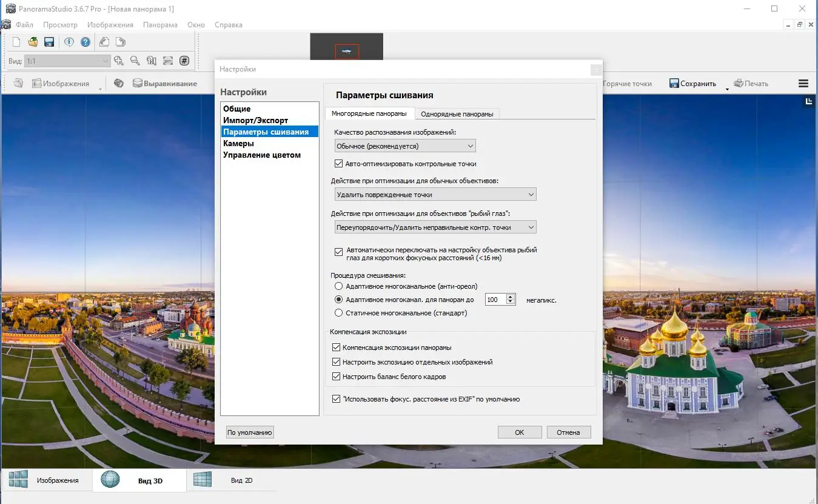Toggle the EXIF focal length default checkbox

[x=336, y=399]
